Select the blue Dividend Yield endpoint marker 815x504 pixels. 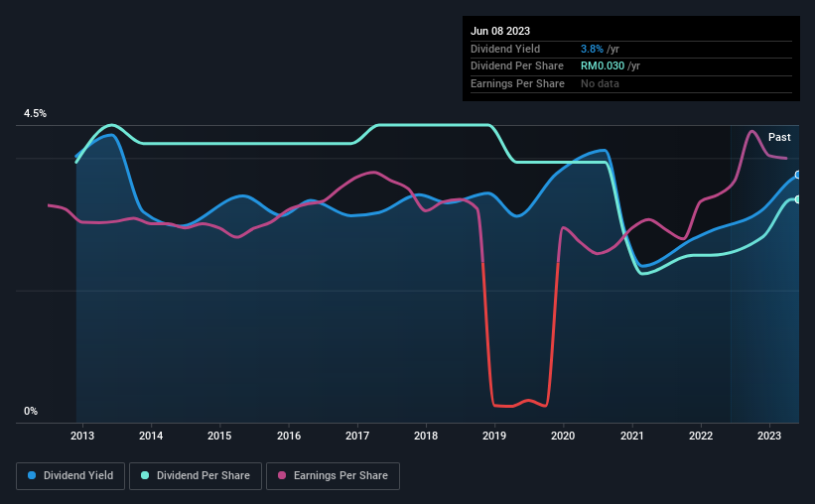pyautogui.click(x=798, y=175)
